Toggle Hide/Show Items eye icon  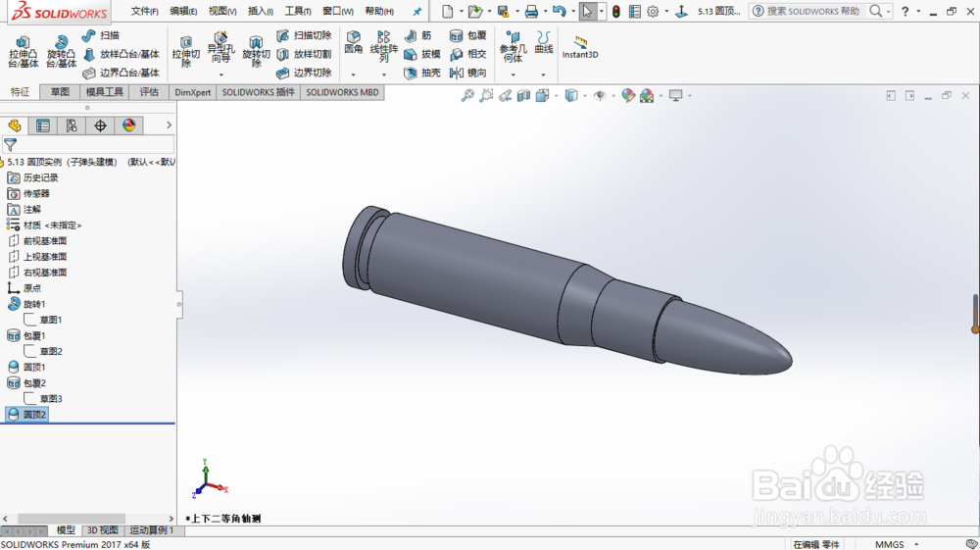tap(600, 96)
